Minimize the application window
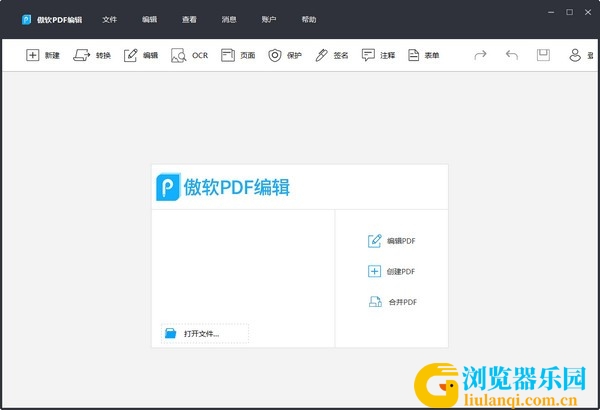The height and width of the screenshot is (410, 600). tap(551, 12)
